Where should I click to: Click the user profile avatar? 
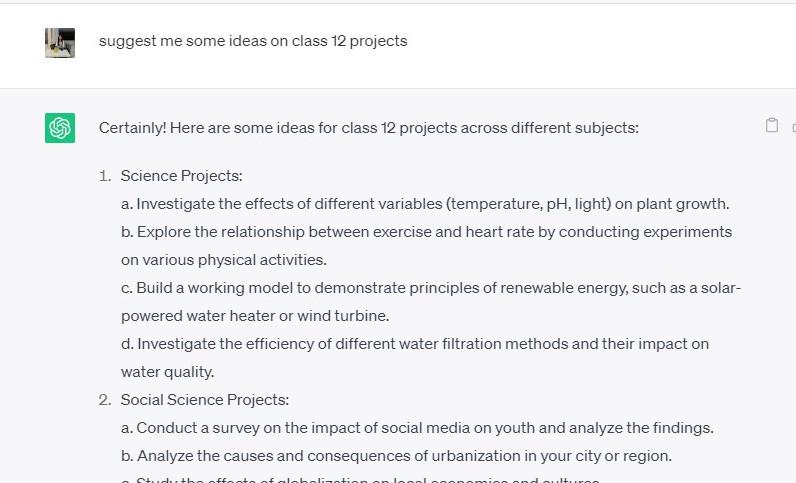pyautogui.click(x=60, y=43)
